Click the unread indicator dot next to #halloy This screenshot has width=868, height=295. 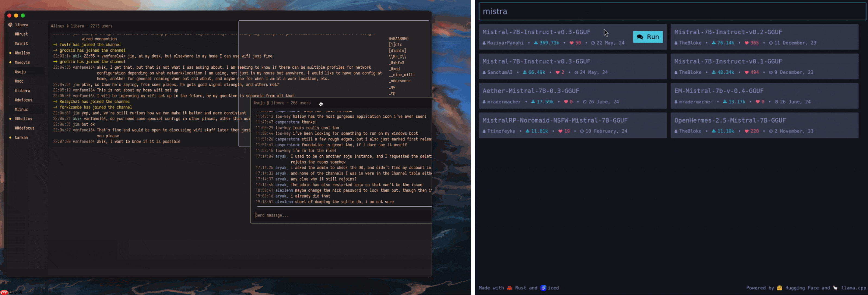coord(10,53)
